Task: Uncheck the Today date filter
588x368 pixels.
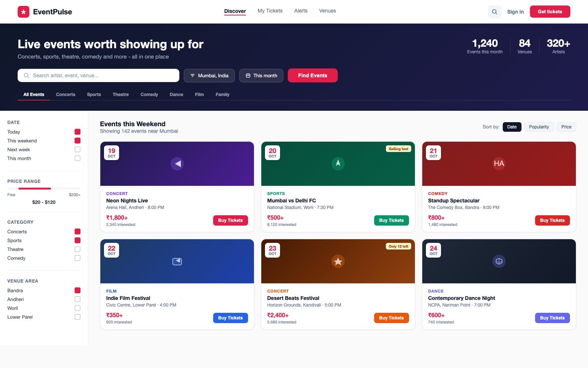Action: coord(78,132)
